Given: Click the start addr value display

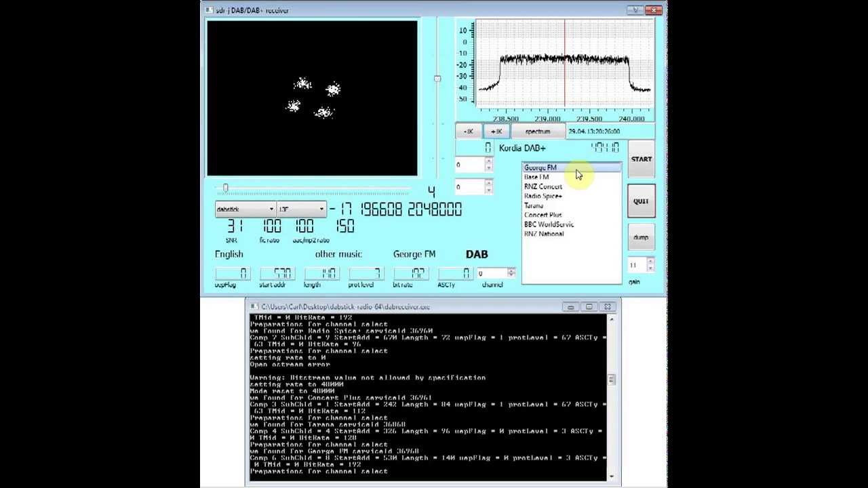Looking at the screenshot, I should tap(277, 273).
